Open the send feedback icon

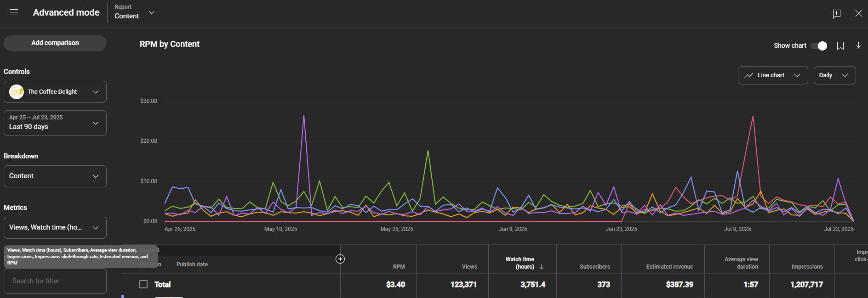[837, 13]
